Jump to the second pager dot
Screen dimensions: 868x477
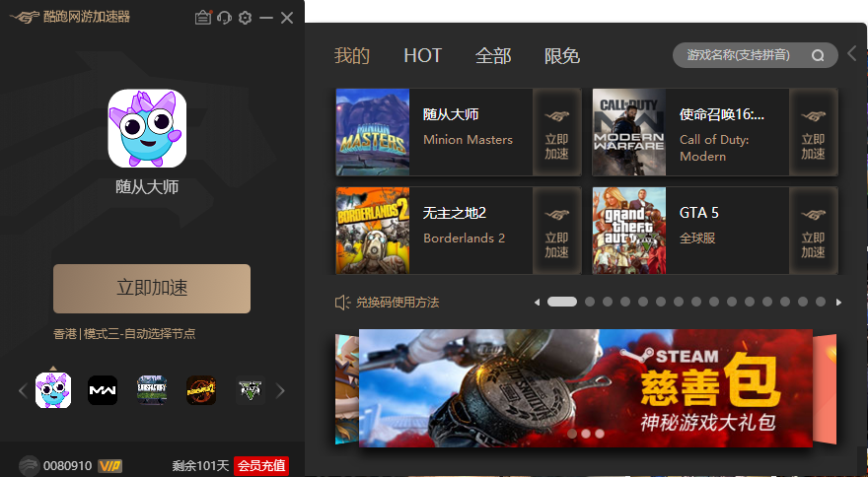tap(590, 302)
